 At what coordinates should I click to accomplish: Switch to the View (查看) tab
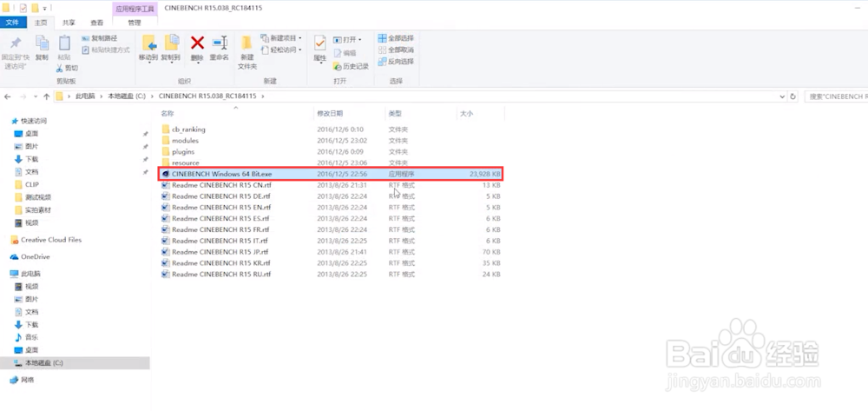point(97,23)
